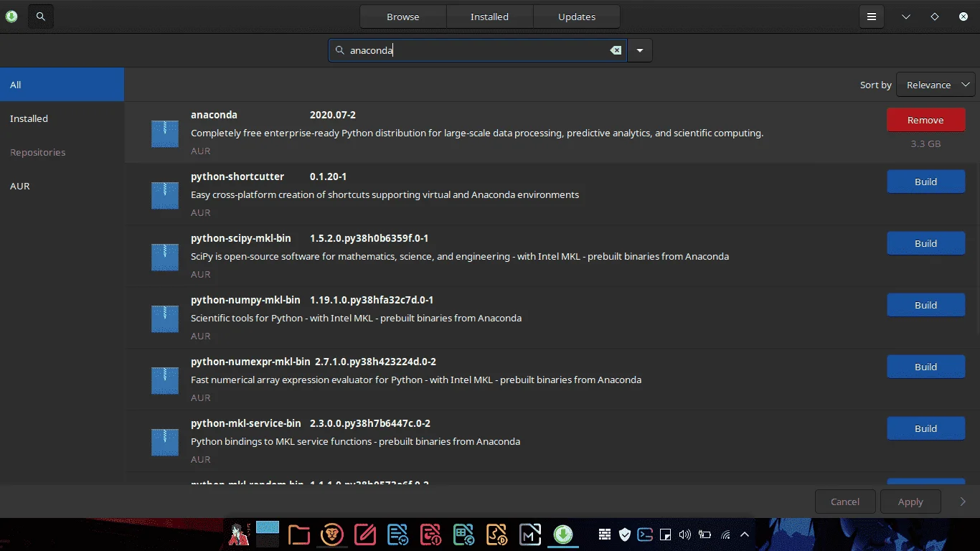Open the file manager folder icon in taskbar
The image size is (980, 551).
tap(299, 534)
